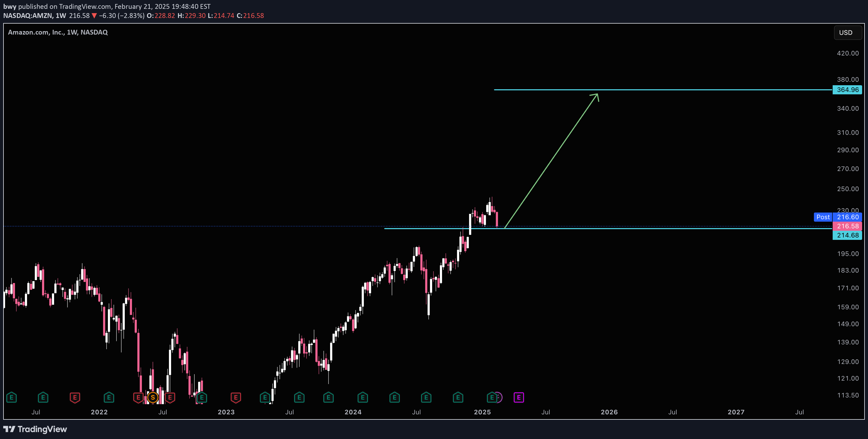The image size is (868, 439).
Task: Select the teal horizontal support line at 214.68
Action: (608, 229)
